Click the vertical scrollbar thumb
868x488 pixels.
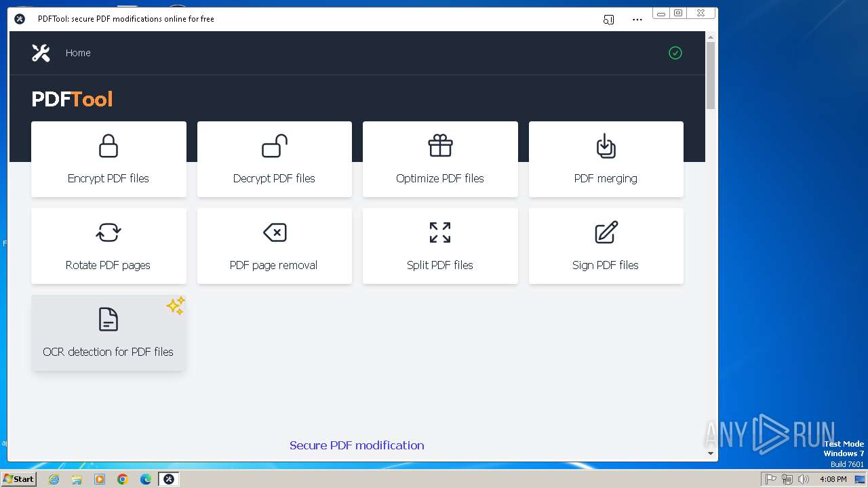pos(711,75)
